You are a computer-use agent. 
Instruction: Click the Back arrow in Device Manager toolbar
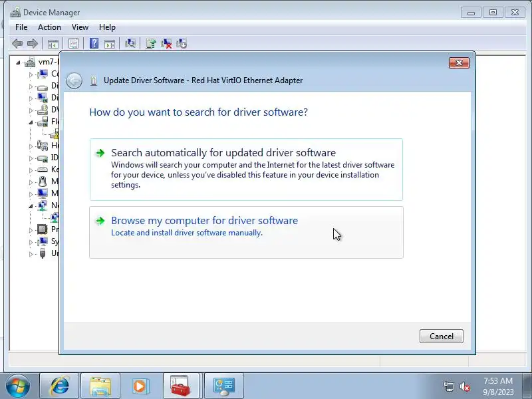(x=17, y=43)
